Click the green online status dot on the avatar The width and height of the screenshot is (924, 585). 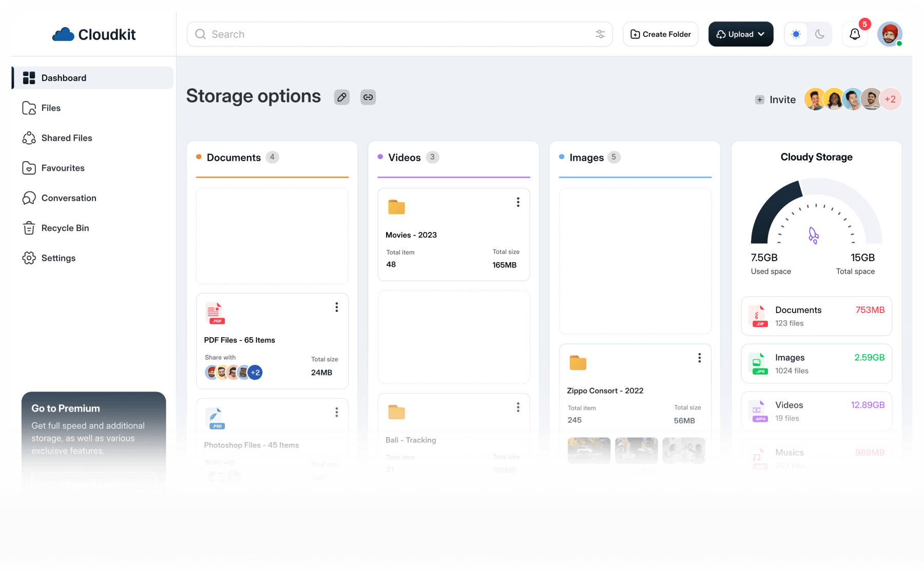[x=899, y=43]
